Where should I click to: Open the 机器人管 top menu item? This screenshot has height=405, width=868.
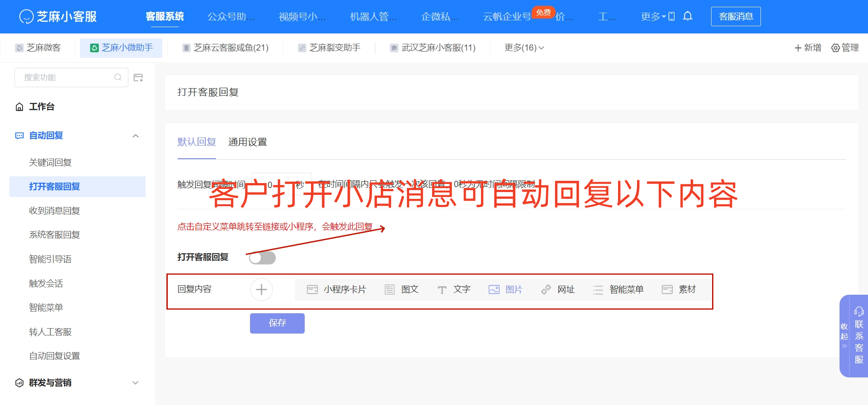click(373, 17)
